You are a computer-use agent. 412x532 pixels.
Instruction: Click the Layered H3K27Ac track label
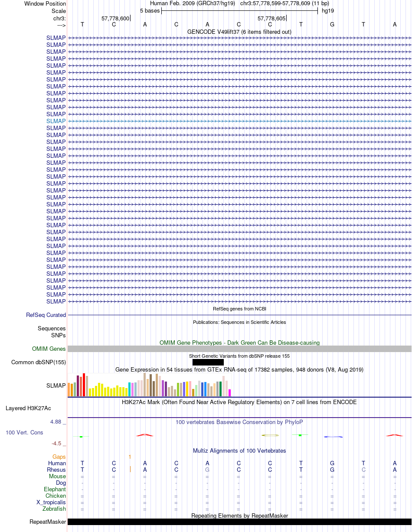click(28, 408)
